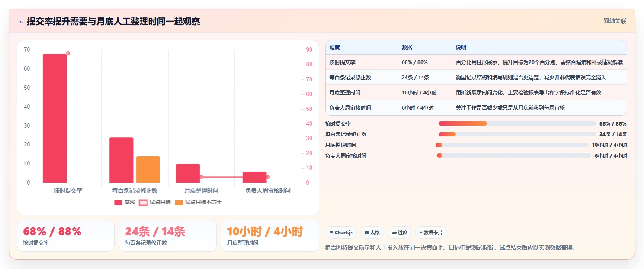Click the 负责人周审核时间 progress bar
The height and width of the screenshot is (269, 644).
click(x=514, y=156)
